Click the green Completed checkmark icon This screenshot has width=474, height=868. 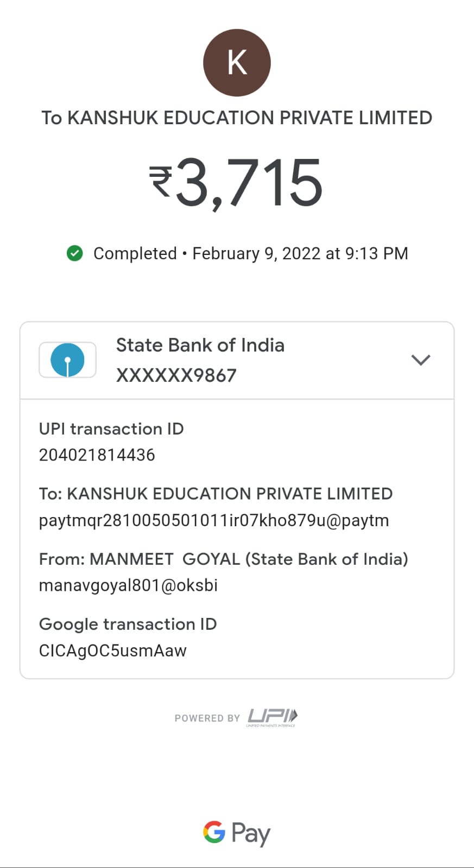point(74,253)
